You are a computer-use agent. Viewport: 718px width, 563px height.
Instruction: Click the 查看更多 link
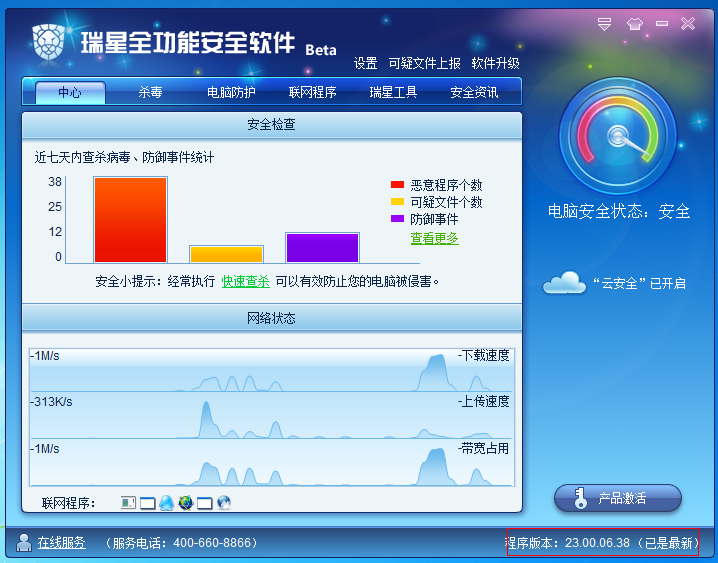pos(435,238)
